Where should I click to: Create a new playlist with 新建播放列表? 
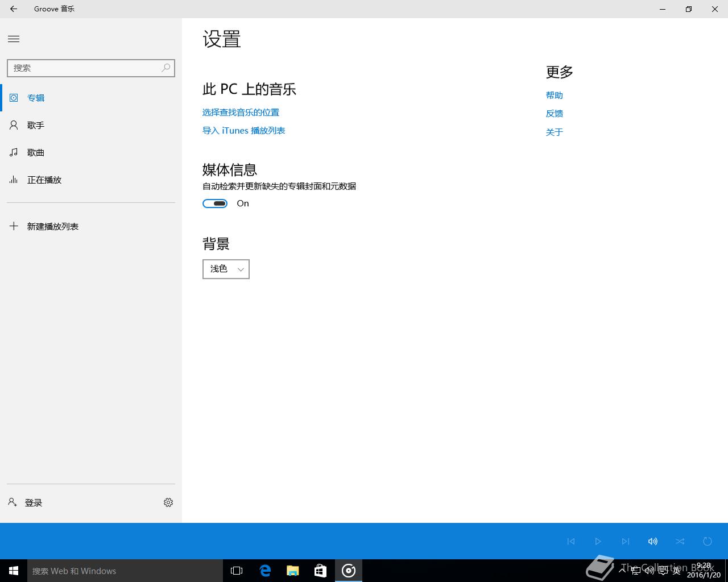[91, 226]
